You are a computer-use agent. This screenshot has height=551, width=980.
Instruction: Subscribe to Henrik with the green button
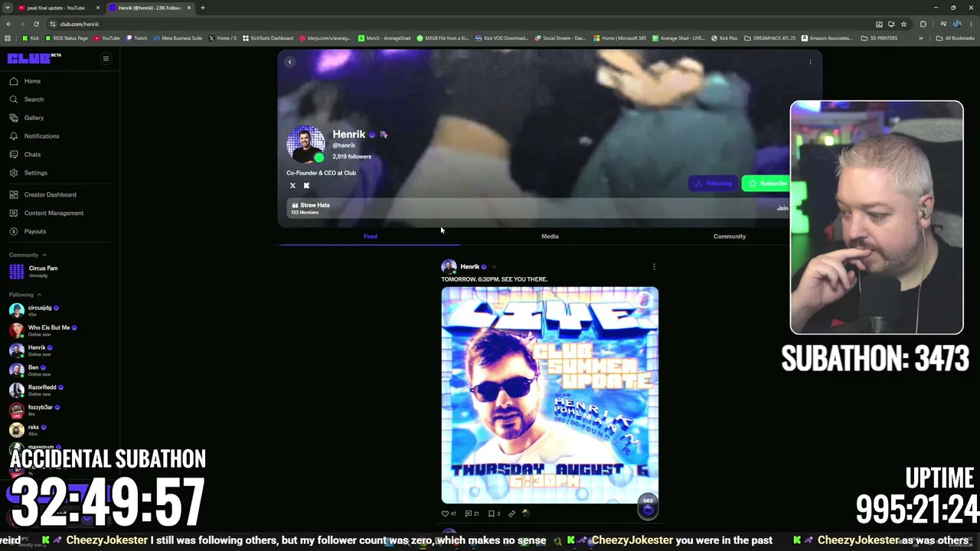[766, 184]
